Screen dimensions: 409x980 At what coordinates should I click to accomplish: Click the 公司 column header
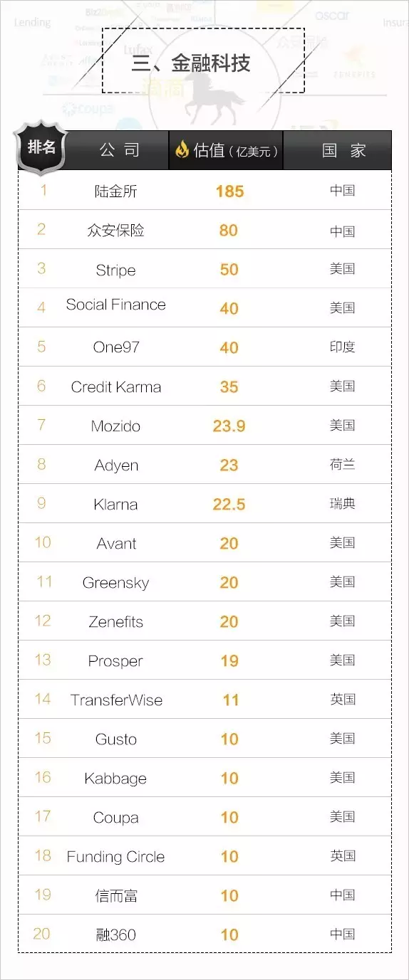click(119, 150)
